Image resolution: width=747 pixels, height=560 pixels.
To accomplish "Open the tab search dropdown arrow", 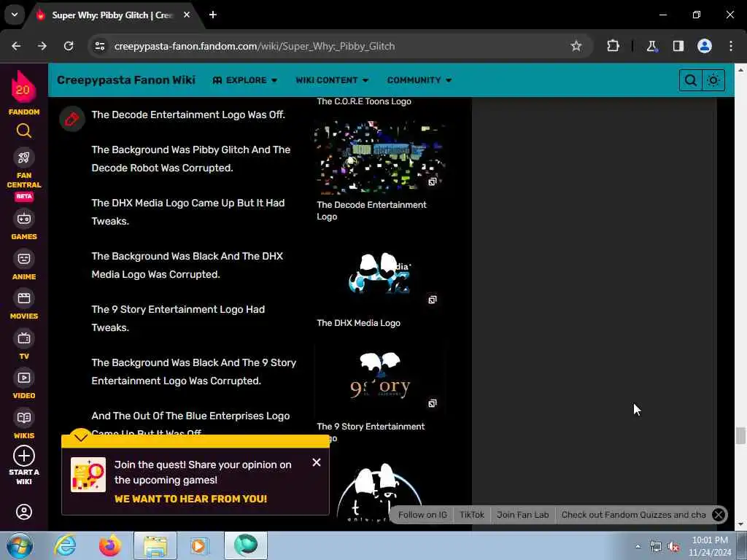I will 15,15.
